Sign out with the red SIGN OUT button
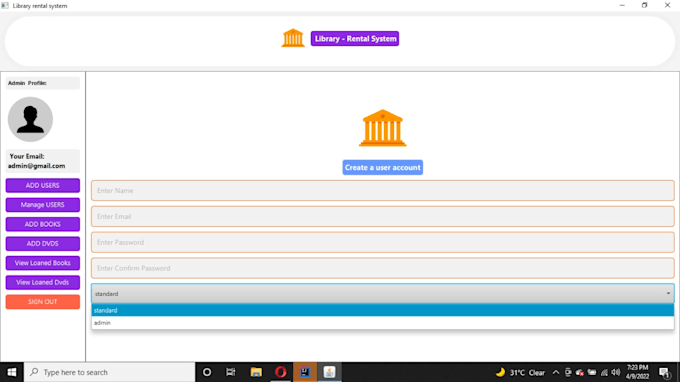Image resolution: width=680 pixels, height=382 pixels. pyautogui.click(x=42, y=302)
